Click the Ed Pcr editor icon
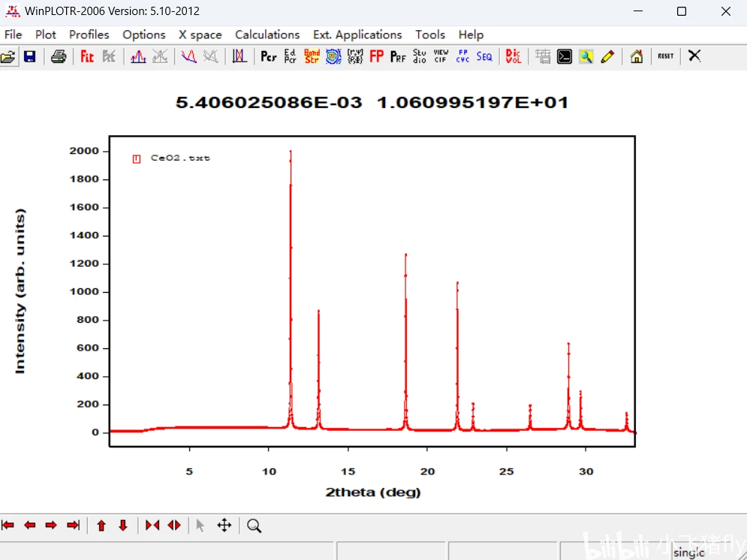This screenshot has width=747, height=560. pos(290,56)
